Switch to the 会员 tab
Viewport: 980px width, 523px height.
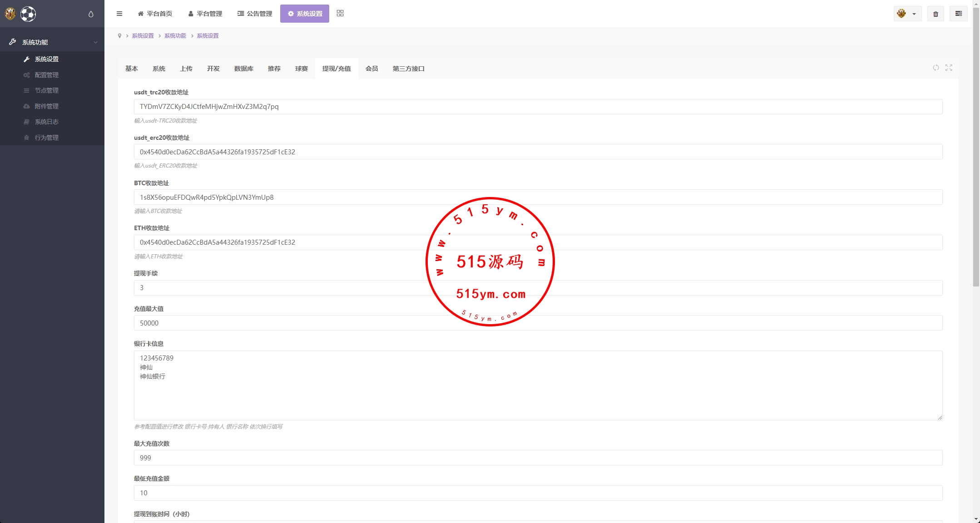click(371, 69)
